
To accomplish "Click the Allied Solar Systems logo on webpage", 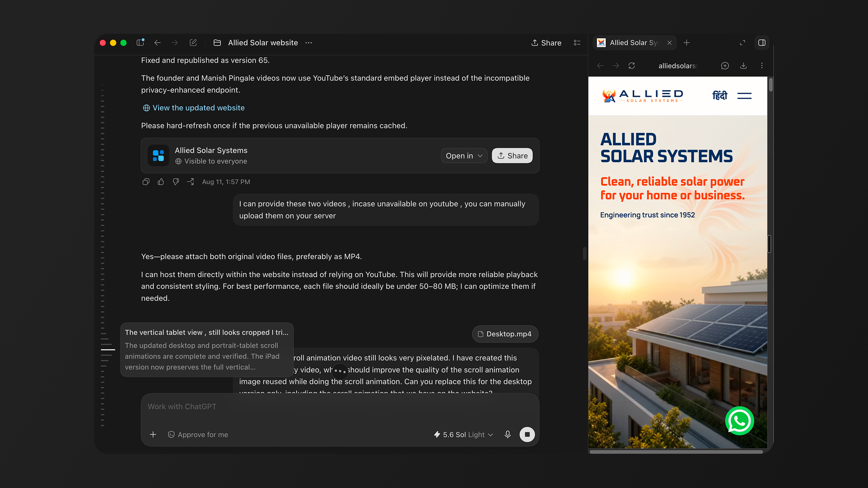I will pos(643,96).
